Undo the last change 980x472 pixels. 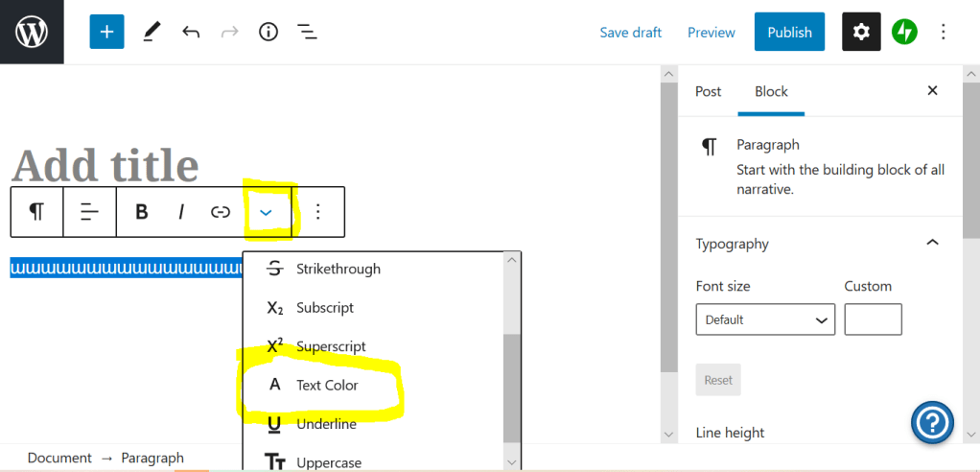coord(191,32)
